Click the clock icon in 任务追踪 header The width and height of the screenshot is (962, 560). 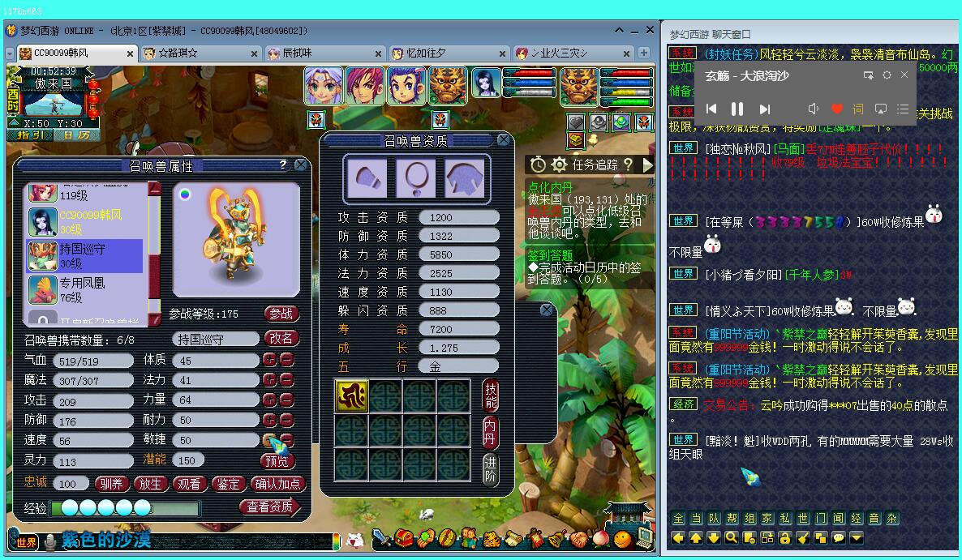click(x=538, y=165)
